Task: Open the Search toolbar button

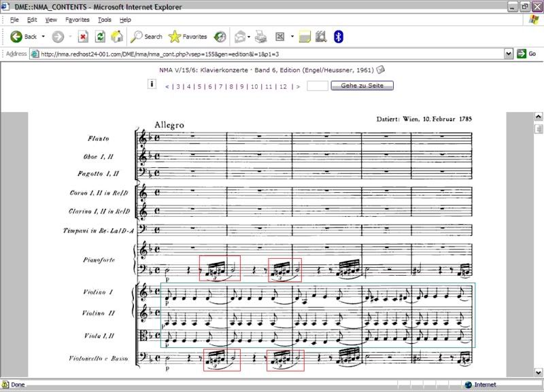Action: pyautogui.click(x=146, y=37)
